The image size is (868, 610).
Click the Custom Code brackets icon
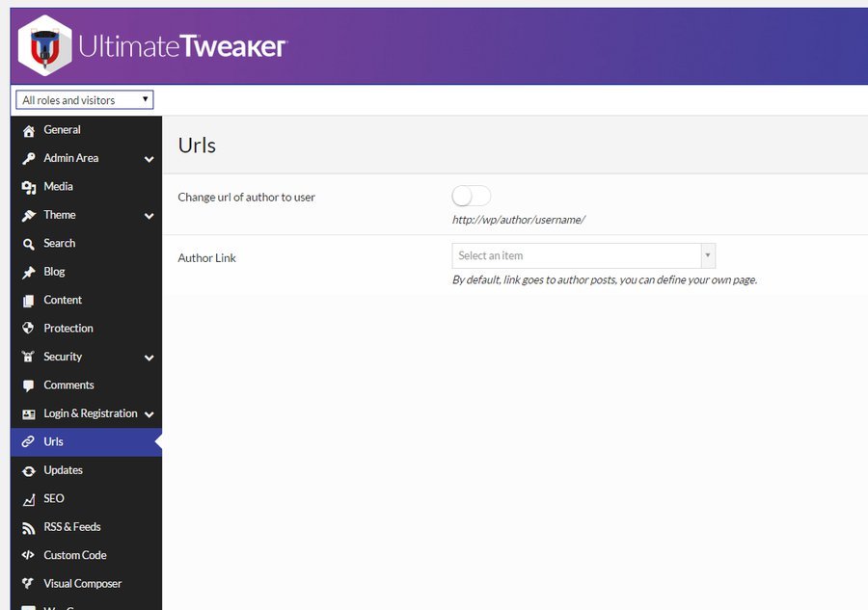click(28, 555)
